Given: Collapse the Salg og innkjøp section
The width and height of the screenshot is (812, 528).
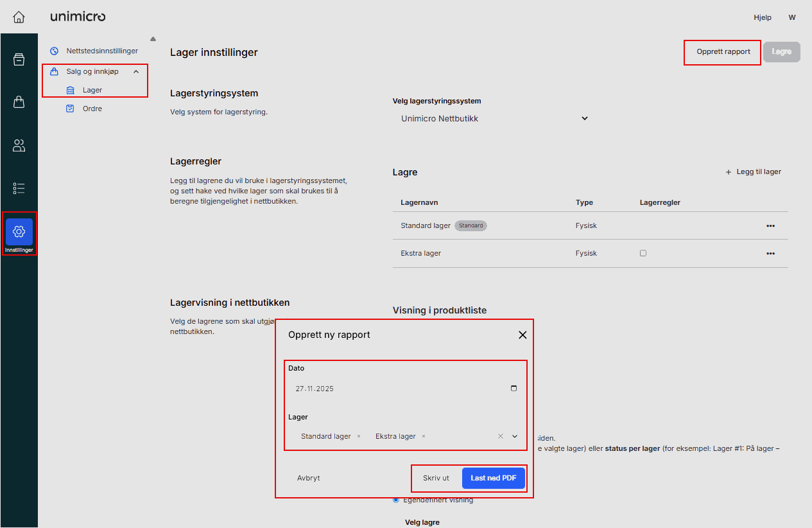Looking at the screenshot, I should pos(135,71).
